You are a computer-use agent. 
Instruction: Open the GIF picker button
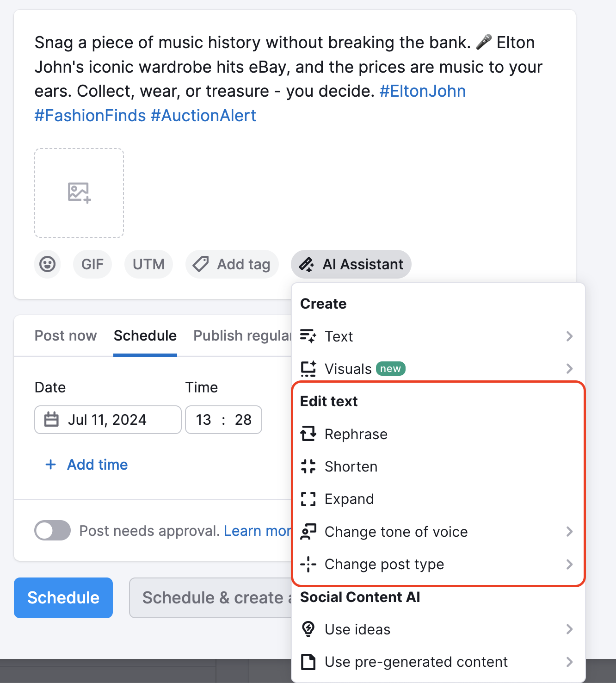pos(92,264)
